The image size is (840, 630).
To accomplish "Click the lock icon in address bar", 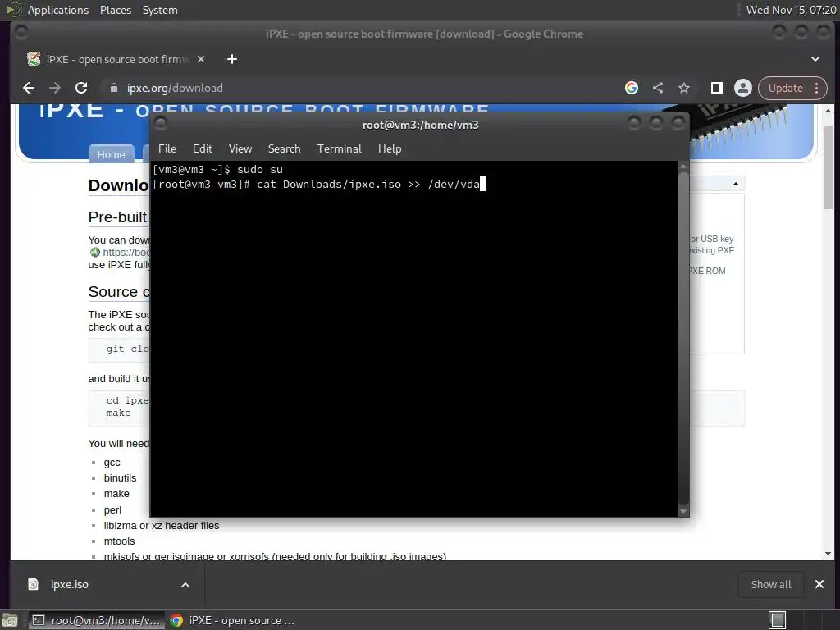I will click(x=113, y=88).
